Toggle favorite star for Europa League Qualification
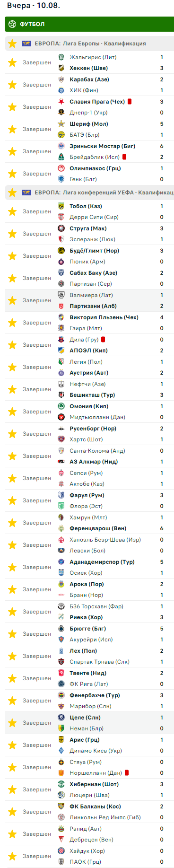The image size is (174, 868). [x=12, y=44]
